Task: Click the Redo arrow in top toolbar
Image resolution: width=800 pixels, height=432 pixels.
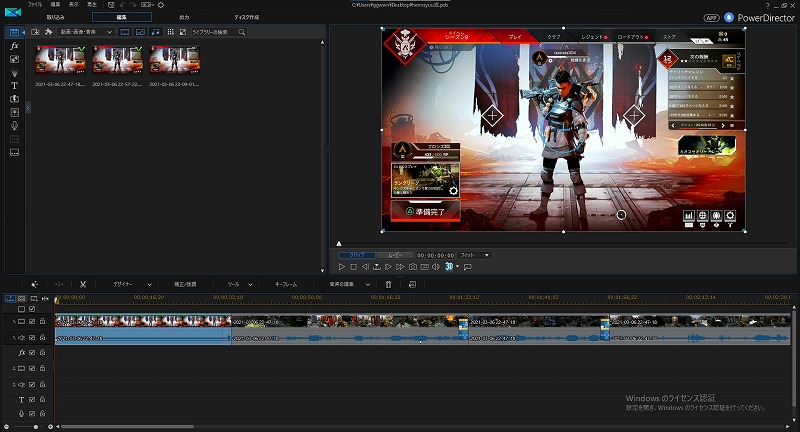Action: [134, 5]
